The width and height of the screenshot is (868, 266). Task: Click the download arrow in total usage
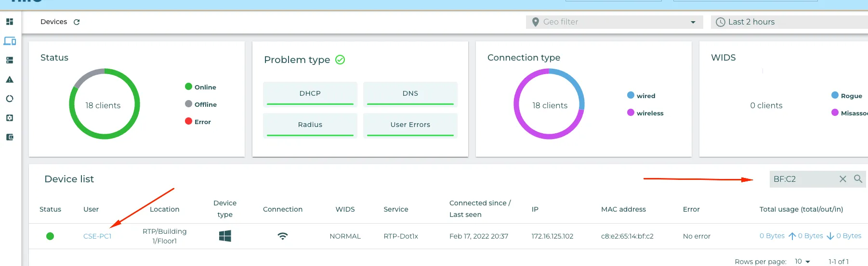(830, 236)
